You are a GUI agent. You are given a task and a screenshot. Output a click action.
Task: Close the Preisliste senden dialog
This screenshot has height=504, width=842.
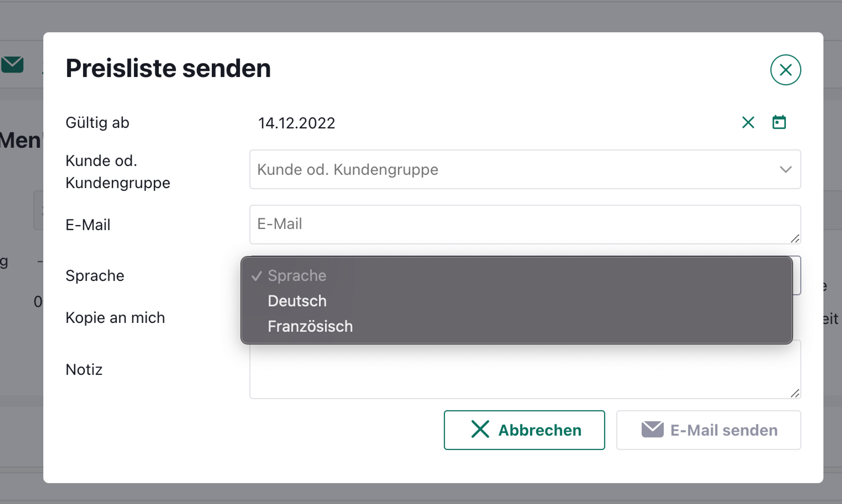tap(785, 70)
